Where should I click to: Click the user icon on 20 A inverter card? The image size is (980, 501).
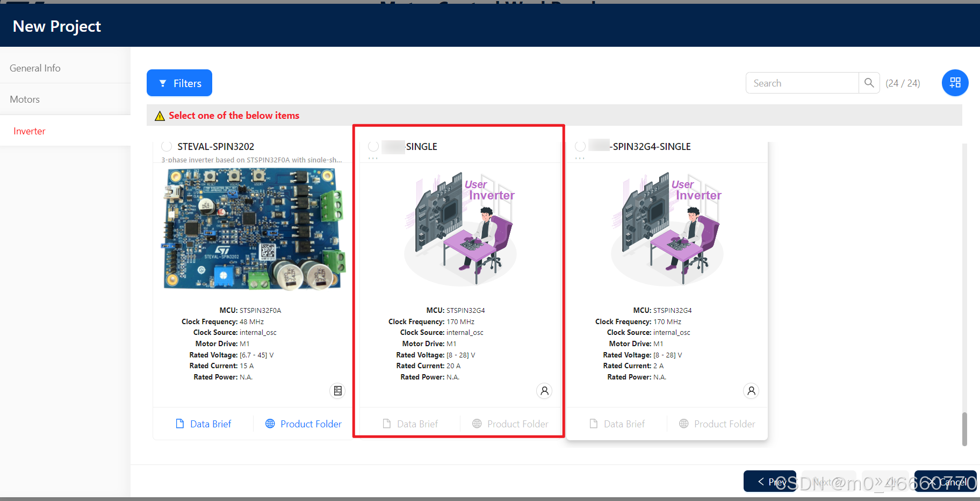tap(544, 391)
